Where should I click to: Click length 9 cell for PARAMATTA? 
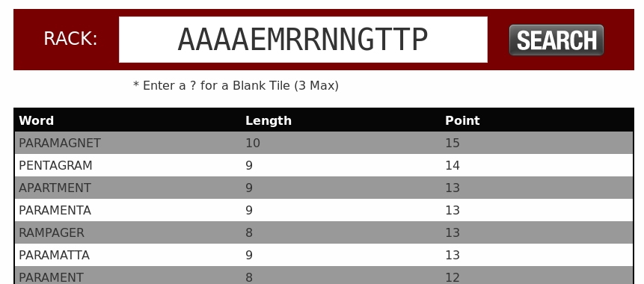[x=249, y=256]
